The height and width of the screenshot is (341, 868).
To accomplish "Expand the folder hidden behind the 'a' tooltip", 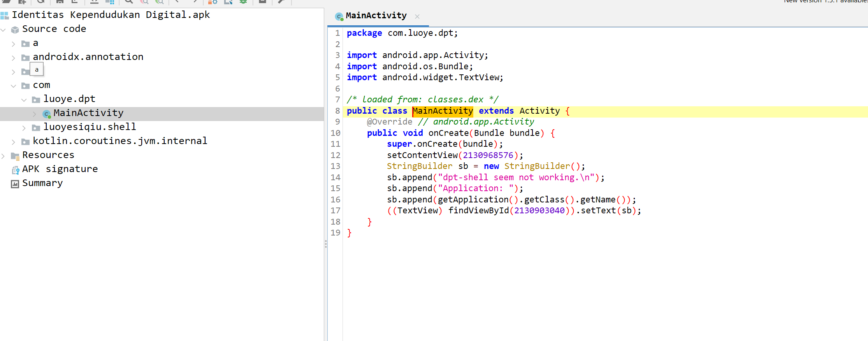I will 14,72.
